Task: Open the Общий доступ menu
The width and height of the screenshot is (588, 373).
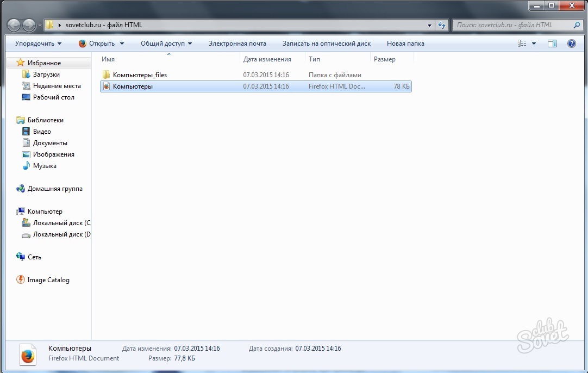Action: [166, 43]
